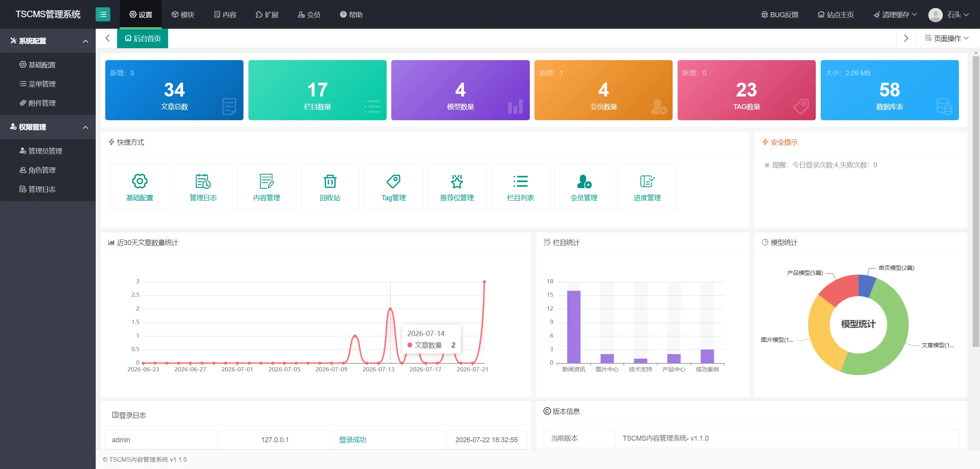Click the 模型数量 stat card
The image size is (980, 469).
(460, 90)
